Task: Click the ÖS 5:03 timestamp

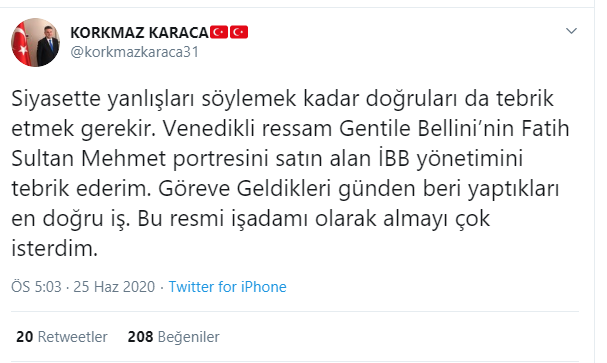Action: pos(36,287)
